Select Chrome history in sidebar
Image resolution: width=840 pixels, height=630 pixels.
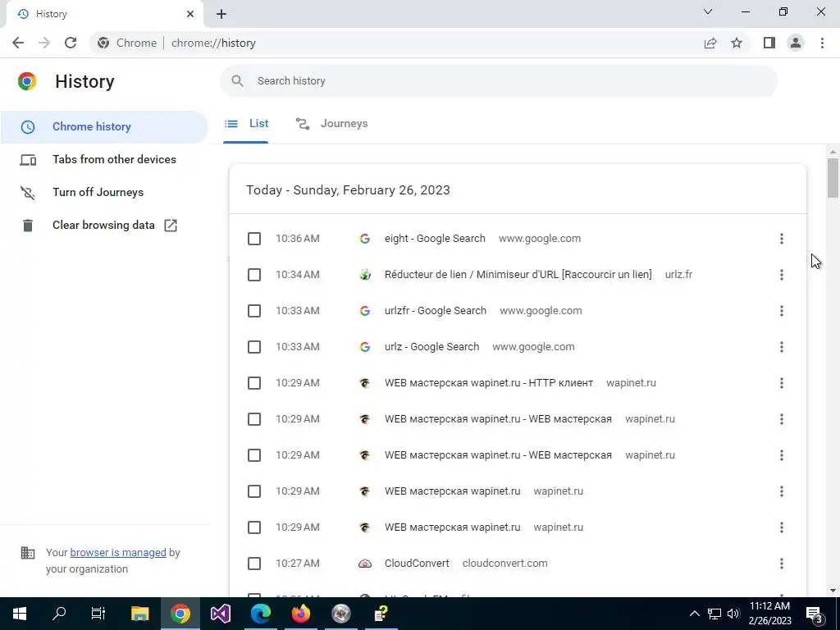click(x=104, y=127)
